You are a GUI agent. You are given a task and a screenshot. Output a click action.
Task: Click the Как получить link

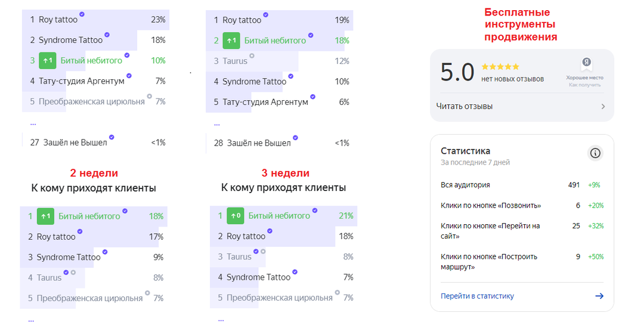click(x=585, y=85)
